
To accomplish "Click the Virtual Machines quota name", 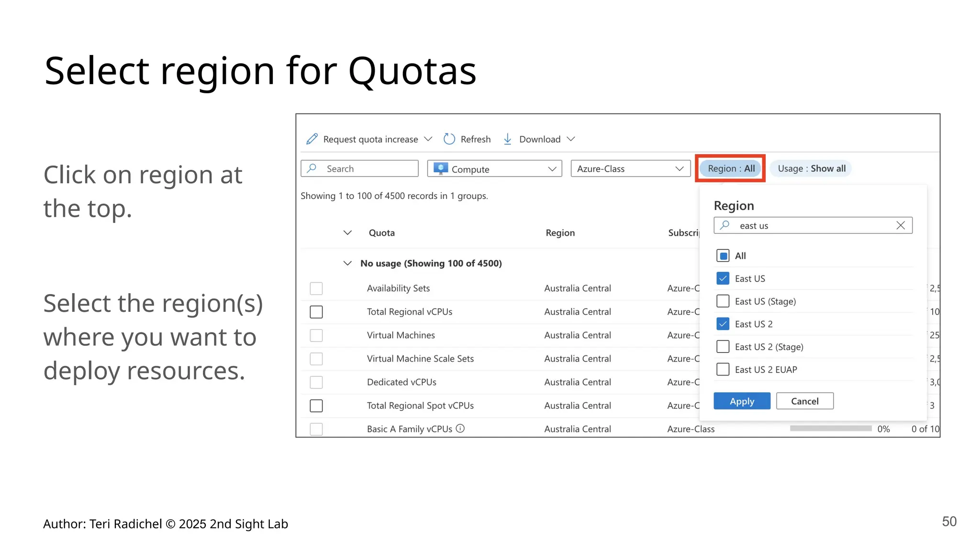I will coord(401,335).
